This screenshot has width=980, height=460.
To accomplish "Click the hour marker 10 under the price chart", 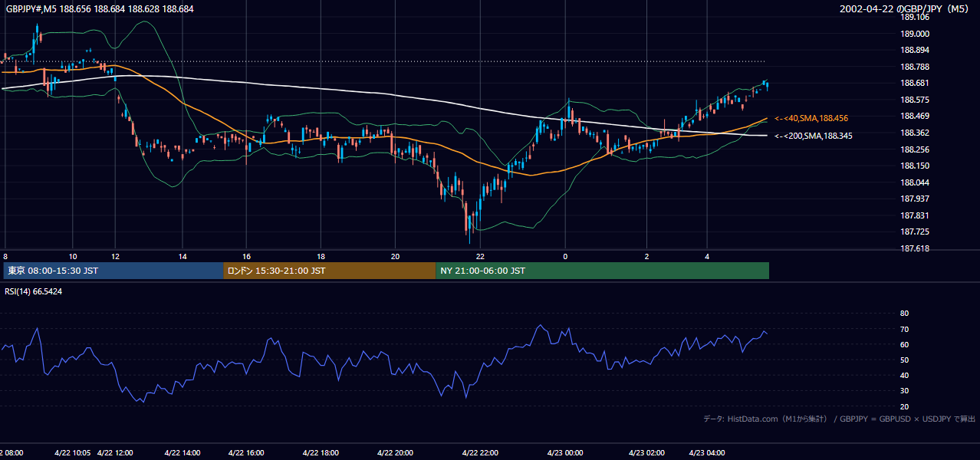I will (73, 256).
